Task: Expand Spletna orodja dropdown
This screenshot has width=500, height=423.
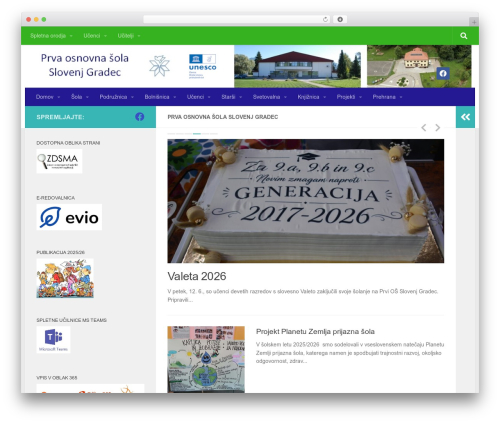Action: 51,36
